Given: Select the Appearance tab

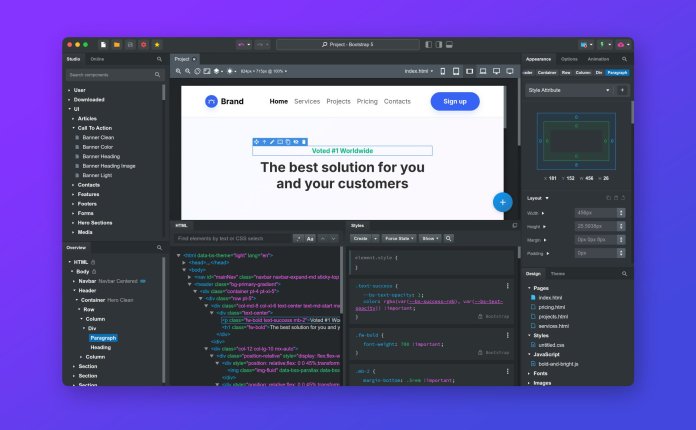Looking at the screenshot, I should click(538, 59).
